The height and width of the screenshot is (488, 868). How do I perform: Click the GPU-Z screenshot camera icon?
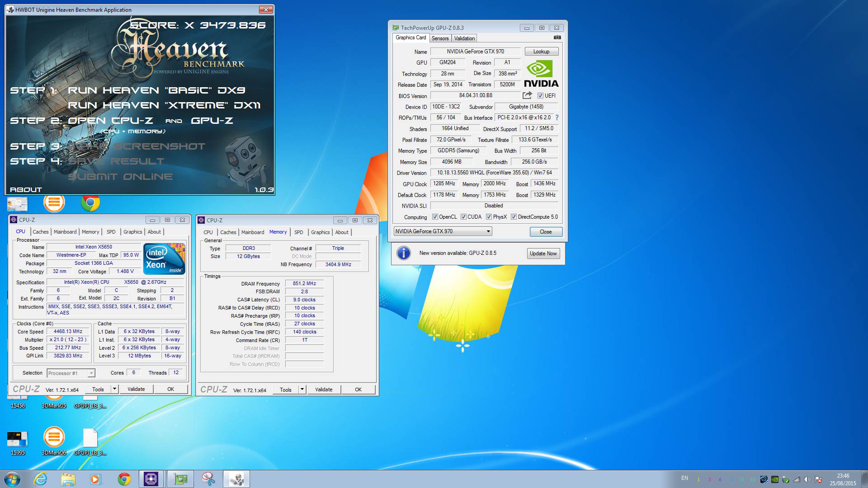pos(557,38)
